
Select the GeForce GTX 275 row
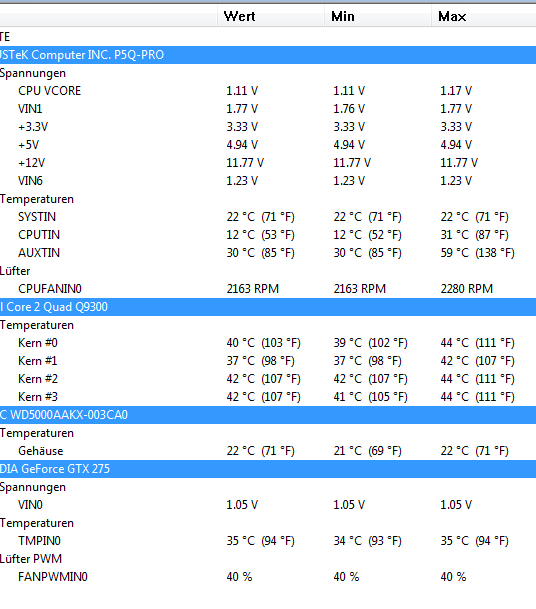(x=268, y=469)
